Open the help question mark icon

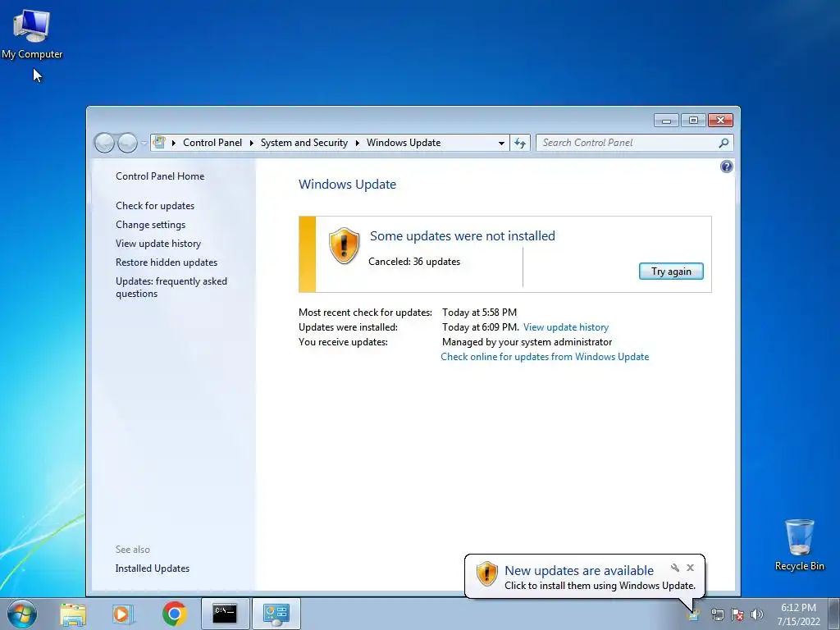click(727, 167)
